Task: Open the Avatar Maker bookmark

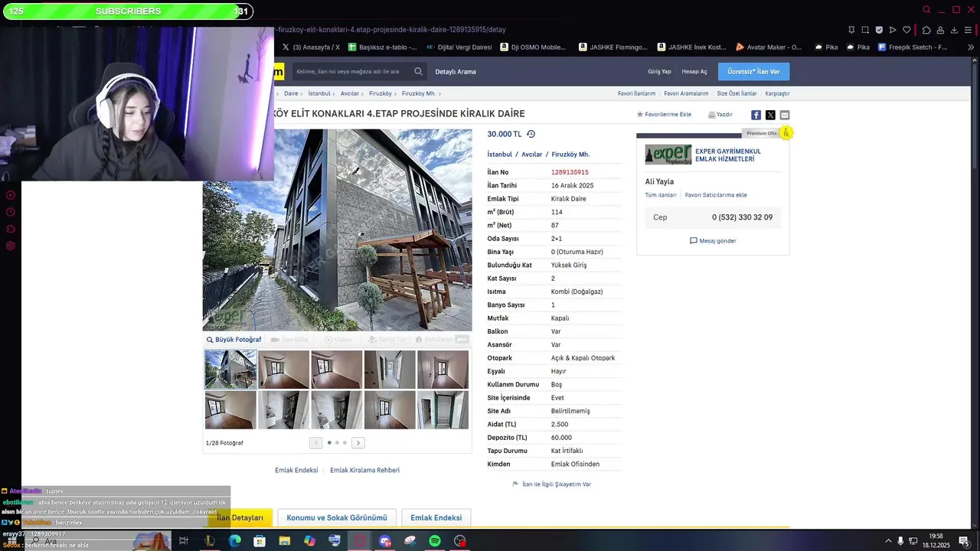Action: (769, 47)
